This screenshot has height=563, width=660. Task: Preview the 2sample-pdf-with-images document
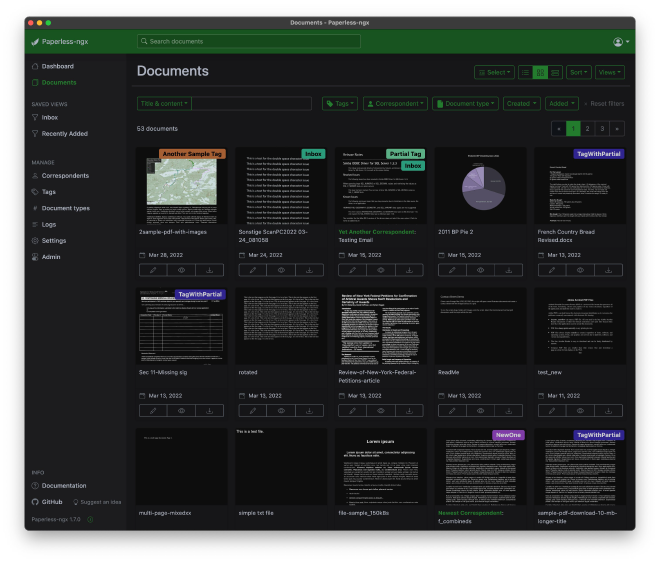(x=181, y=270)
